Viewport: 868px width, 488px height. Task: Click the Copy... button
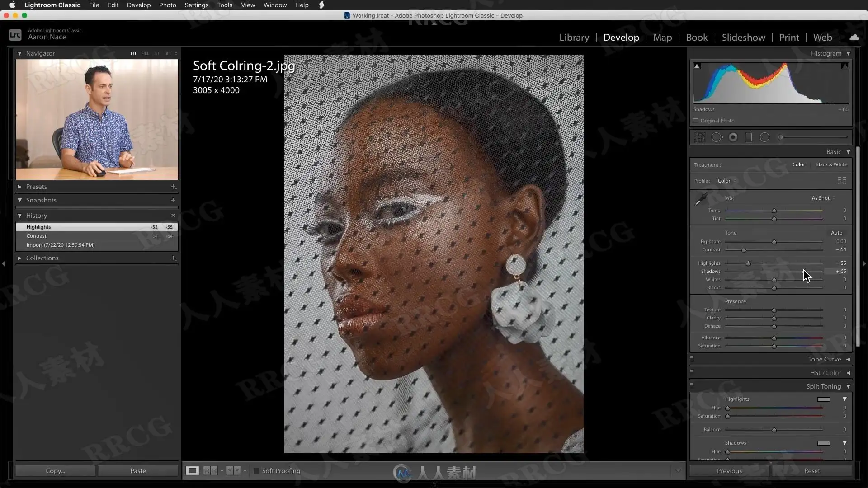55,471
